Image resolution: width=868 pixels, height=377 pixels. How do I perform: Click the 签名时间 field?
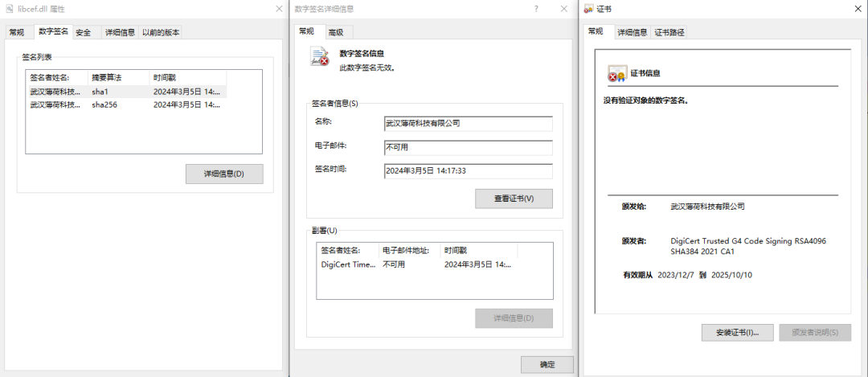[x=469, y=171]
